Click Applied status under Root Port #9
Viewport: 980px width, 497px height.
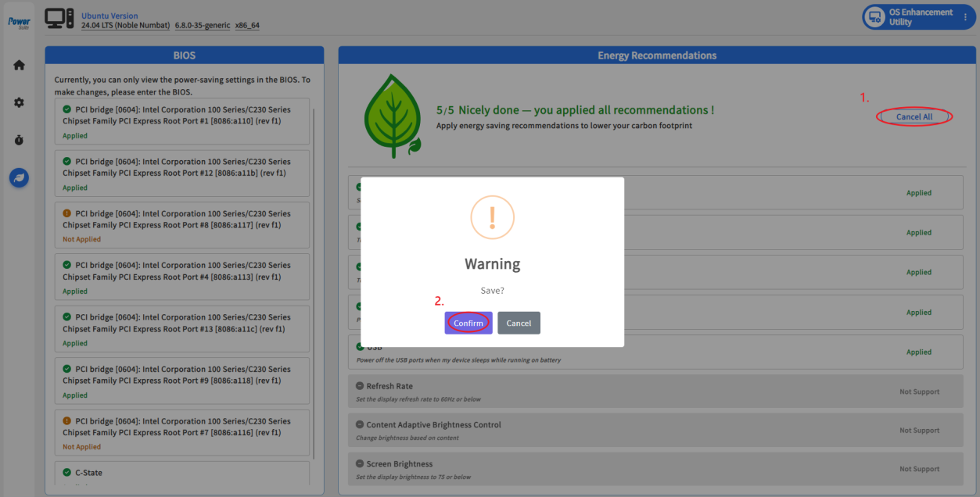[x=75, y=395]
